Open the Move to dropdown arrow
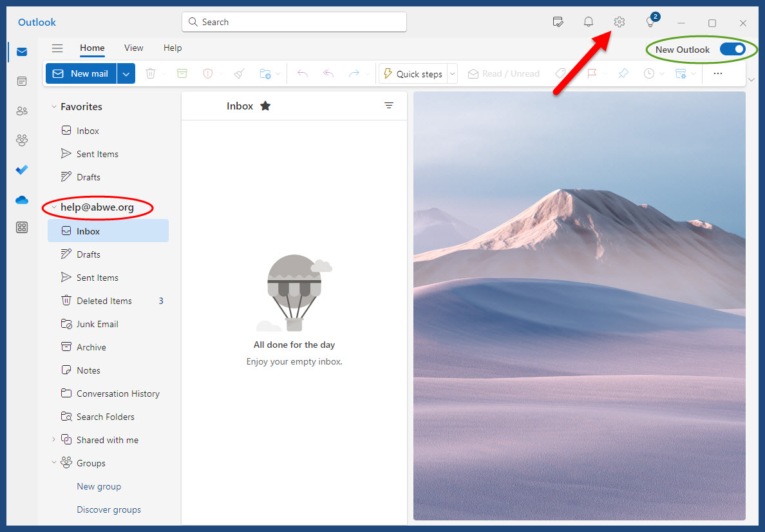 (x=278, y=74)
